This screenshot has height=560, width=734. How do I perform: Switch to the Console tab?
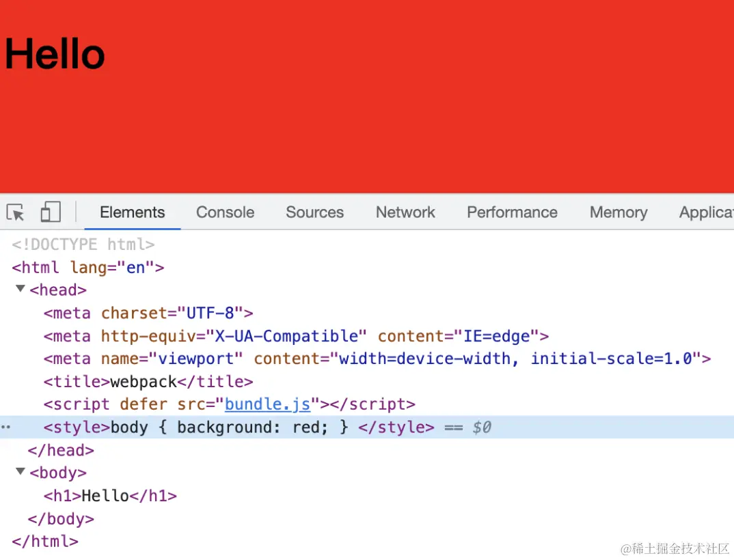pyautogui.click(x=225, y=212)
